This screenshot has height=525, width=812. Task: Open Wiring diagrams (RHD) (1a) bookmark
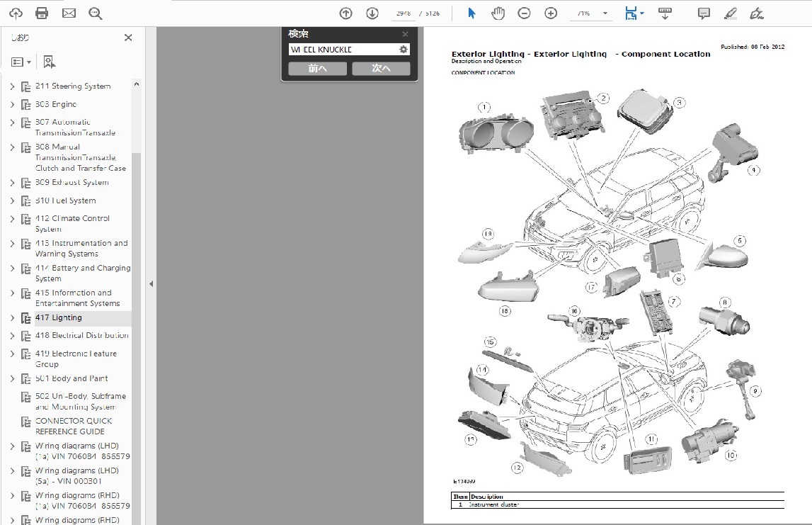pos(82,501)
